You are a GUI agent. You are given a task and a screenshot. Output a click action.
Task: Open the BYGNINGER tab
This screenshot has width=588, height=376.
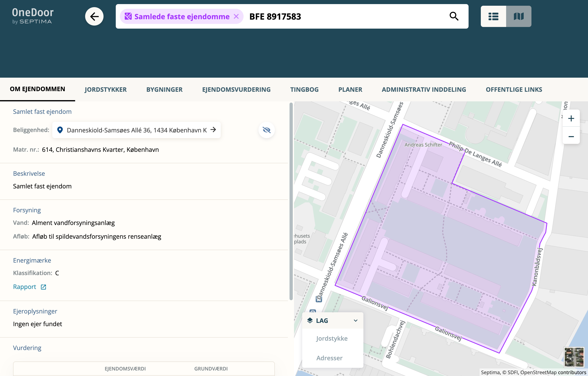click(x=164, y=90)
